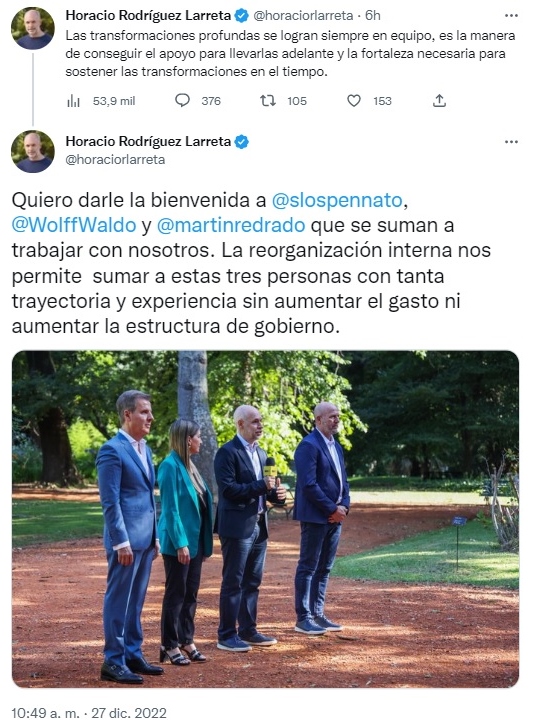The height and width of the screenshot is (720, 533).
Task: Open the 10:49 a. m. 27 dic. 2022 timestamp
Action: [89, 713]
